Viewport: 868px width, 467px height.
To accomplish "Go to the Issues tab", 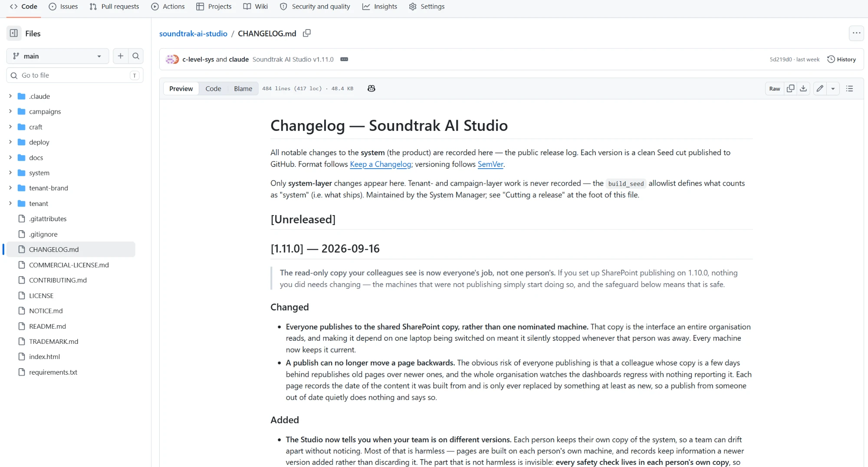I will 63,7.
